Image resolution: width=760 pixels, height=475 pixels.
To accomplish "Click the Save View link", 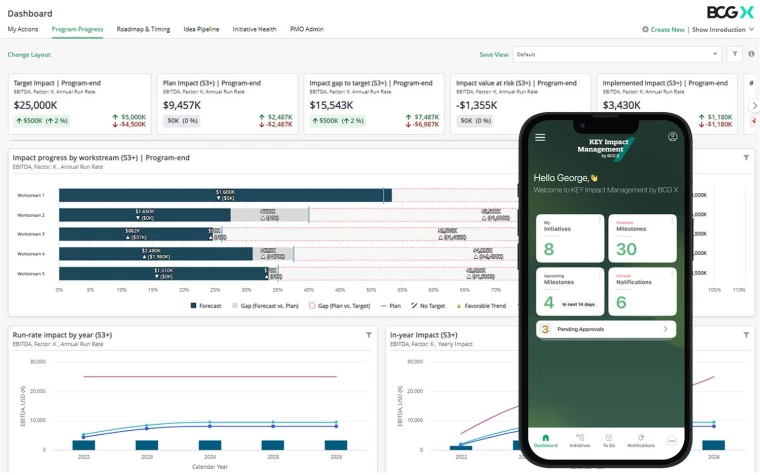I will pos(494,55).
